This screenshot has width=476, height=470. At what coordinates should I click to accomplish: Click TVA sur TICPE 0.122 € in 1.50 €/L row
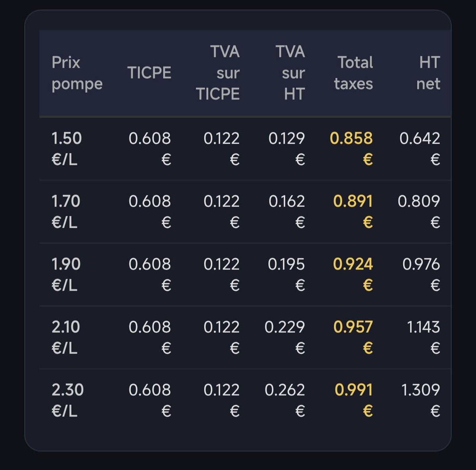222,149
